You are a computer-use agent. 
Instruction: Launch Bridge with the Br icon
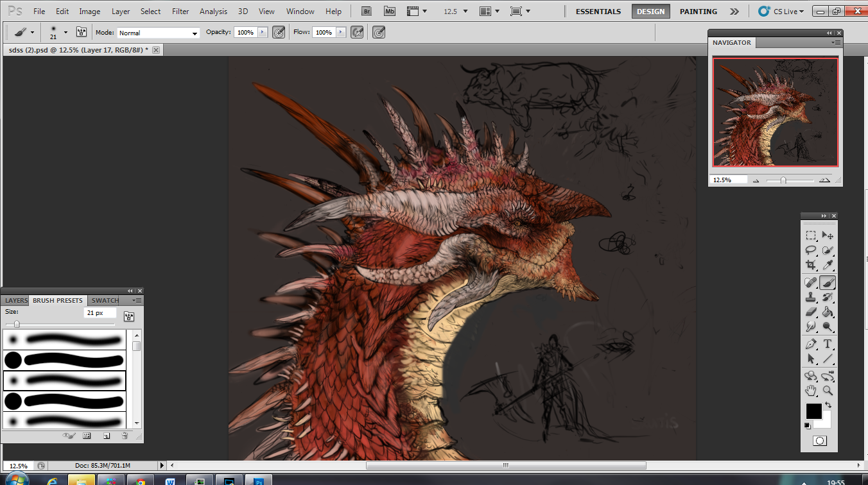pos(366,11)
